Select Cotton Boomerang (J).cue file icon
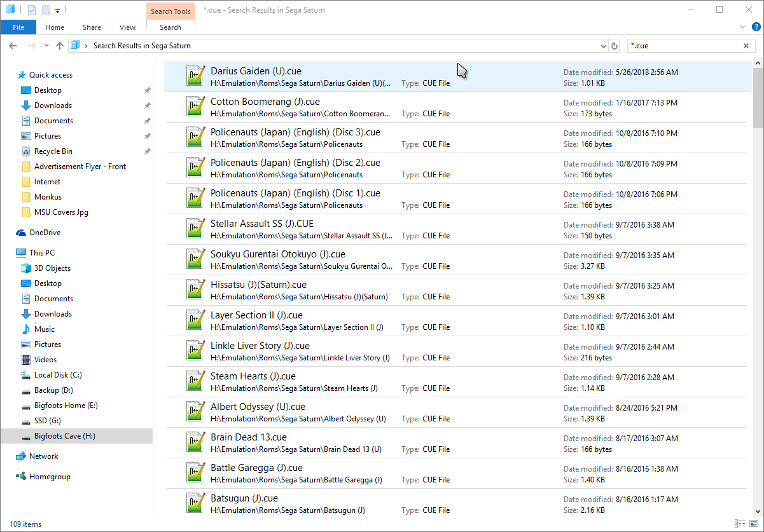This screenshot has height=532, width=764. point(195,106)
